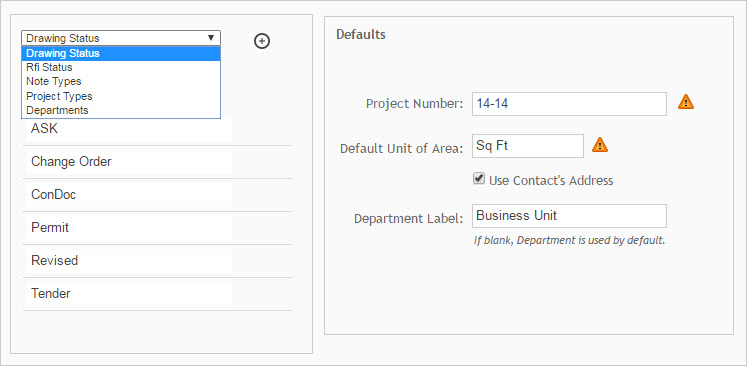Click the Use Contact's Address label
Viewport: 748px width, 366px height.
(551, 180)
